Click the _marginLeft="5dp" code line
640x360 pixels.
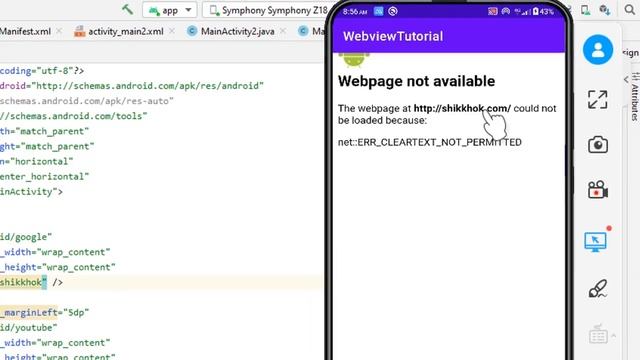(44, 313)
